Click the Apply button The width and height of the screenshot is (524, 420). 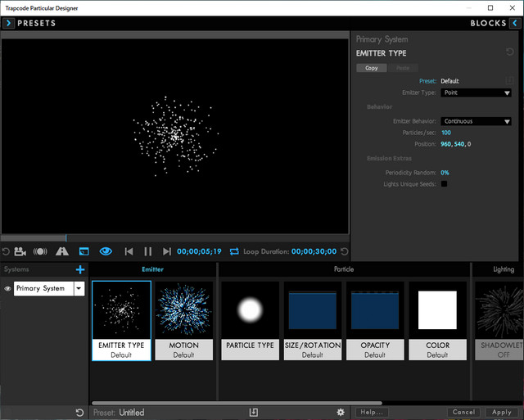pyautogui.click(x=501, y=412)
